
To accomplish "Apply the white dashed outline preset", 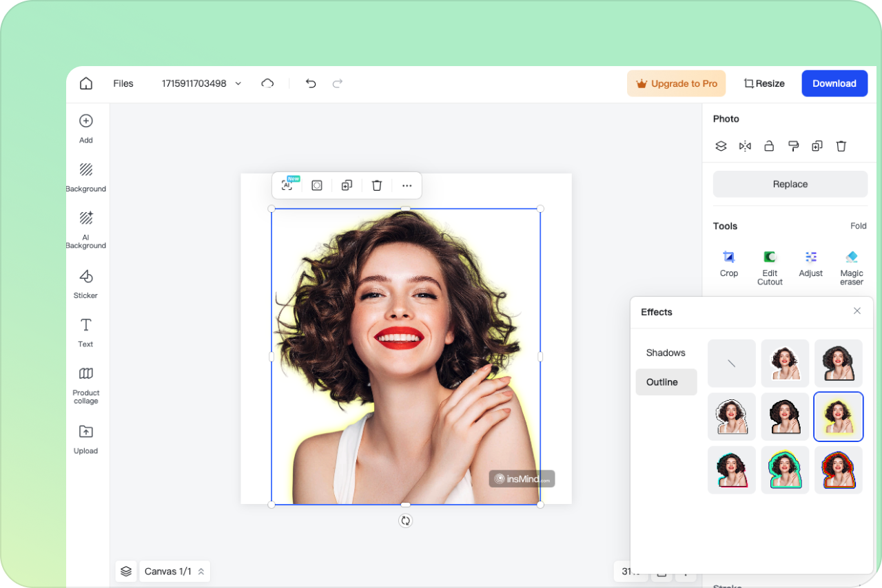I will pos(732,417).
